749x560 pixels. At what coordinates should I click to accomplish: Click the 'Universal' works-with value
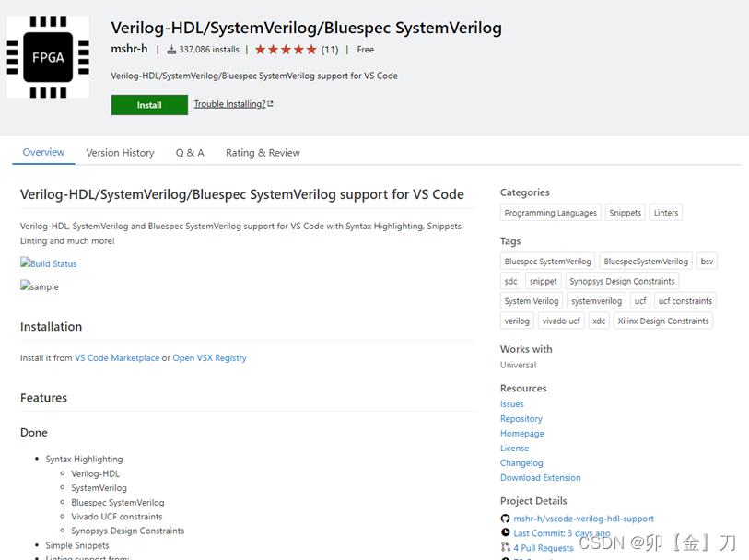(518, 366)
